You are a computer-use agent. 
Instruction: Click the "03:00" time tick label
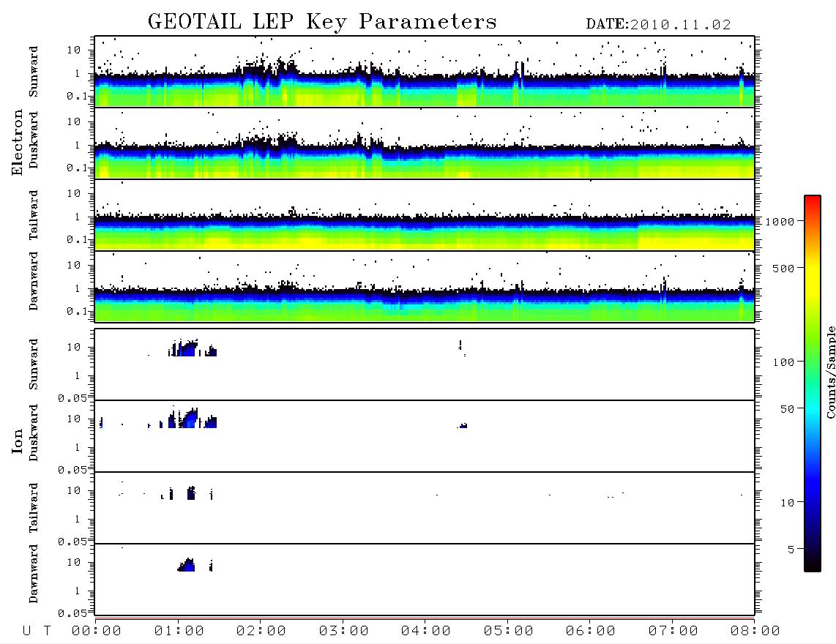(x=344, y=632)
